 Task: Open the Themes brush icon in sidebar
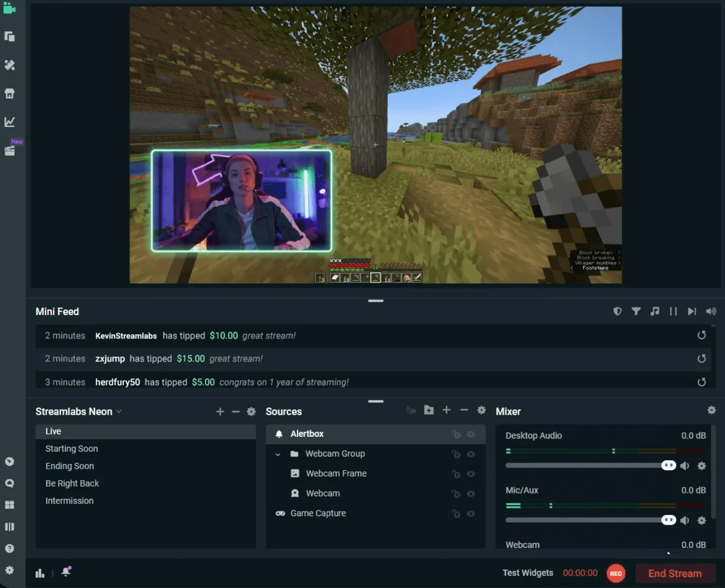click(x=9, y=65)
